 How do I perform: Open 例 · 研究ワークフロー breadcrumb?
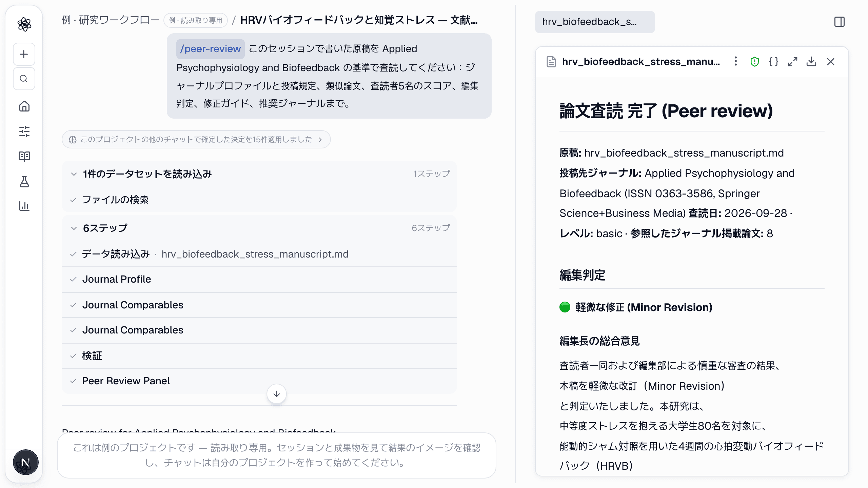click(x=110, y=20)
